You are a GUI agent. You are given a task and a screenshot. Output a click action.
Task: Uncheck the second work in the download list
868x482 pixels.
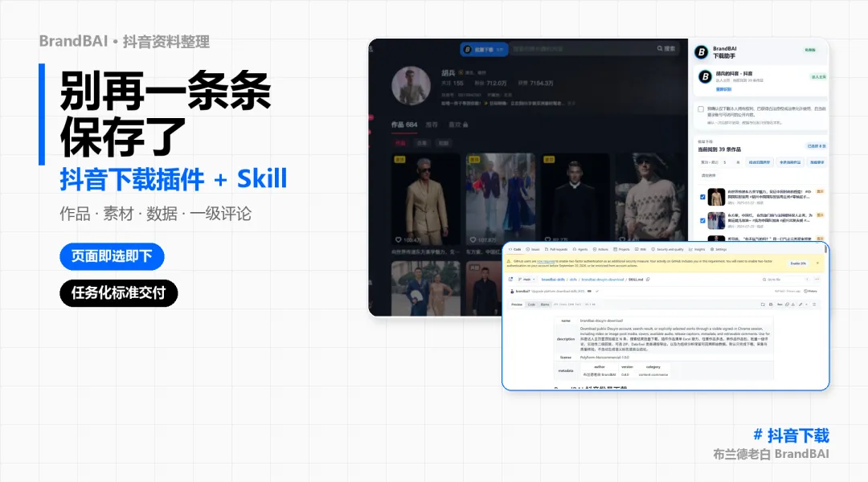702,220
